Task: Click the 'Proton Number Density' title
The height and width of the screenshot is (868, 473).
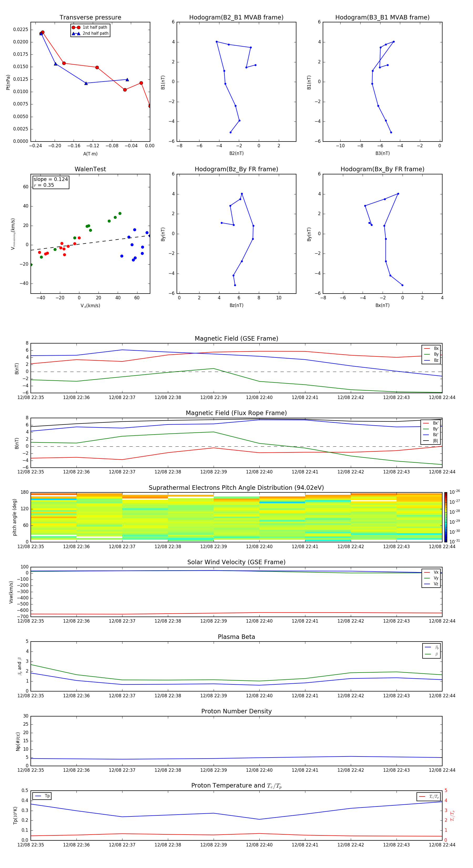Action: [x=236, y=711]
